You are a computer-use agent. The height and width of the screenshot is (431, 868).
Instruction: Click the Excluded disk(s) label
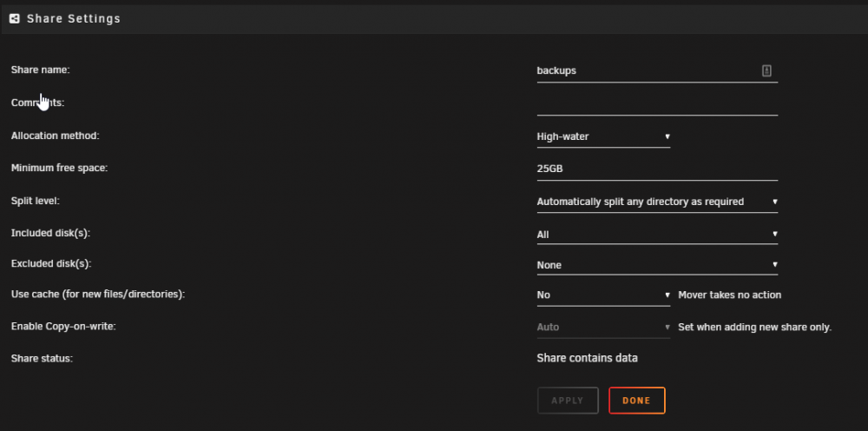51,263
